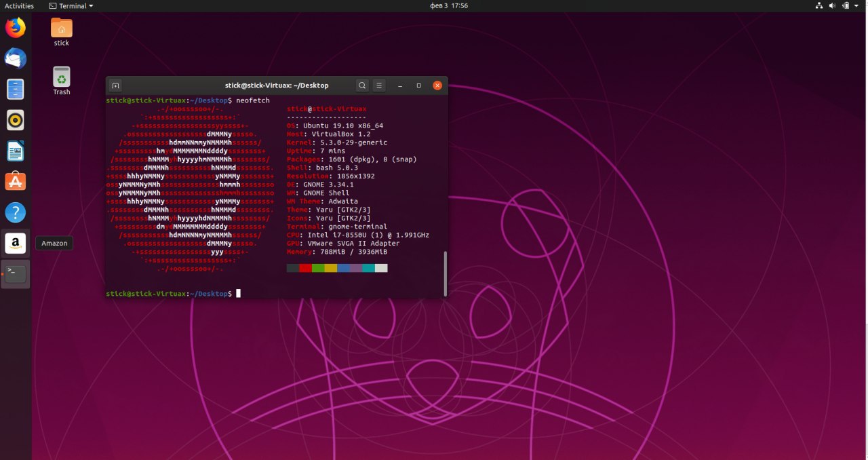
Task: Expand the system menu arrow
Action: point(858,5)
